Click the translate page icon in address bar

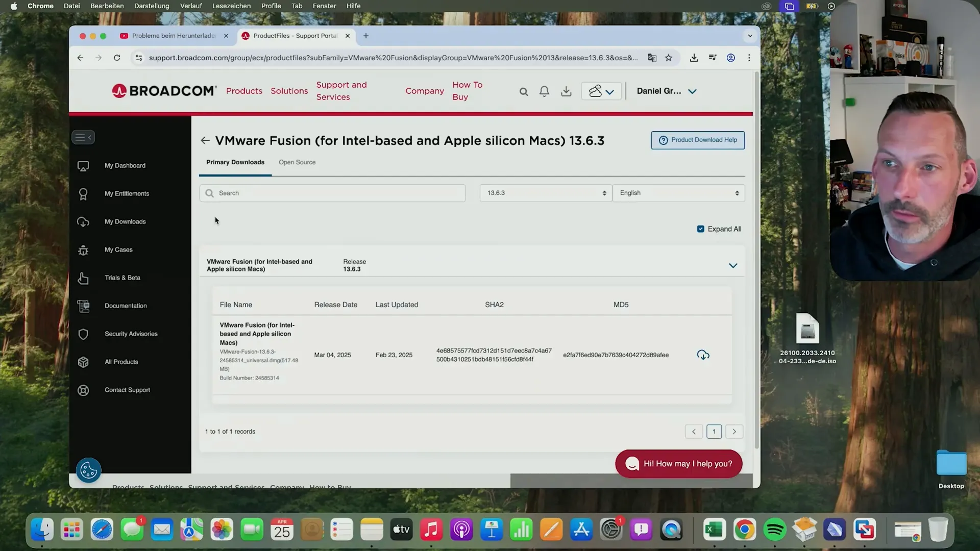click(652, 58)
